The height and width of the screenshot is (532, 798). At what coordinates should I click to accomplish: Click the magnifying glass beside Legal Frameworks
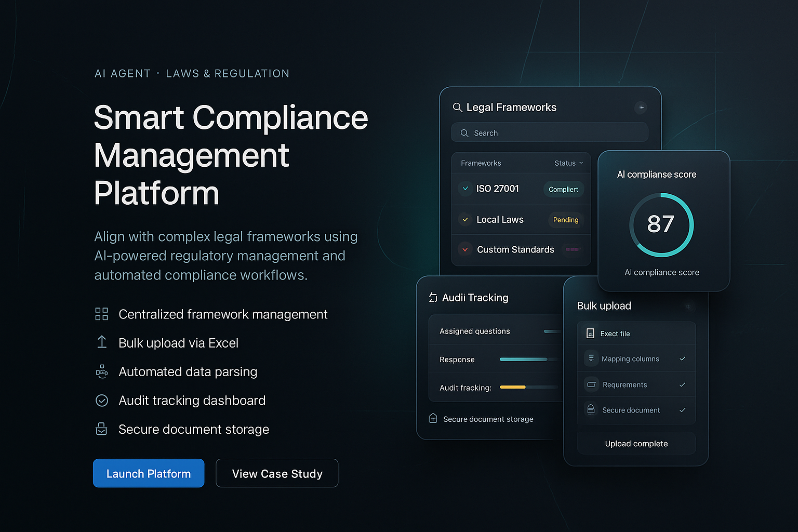[458, 108]
